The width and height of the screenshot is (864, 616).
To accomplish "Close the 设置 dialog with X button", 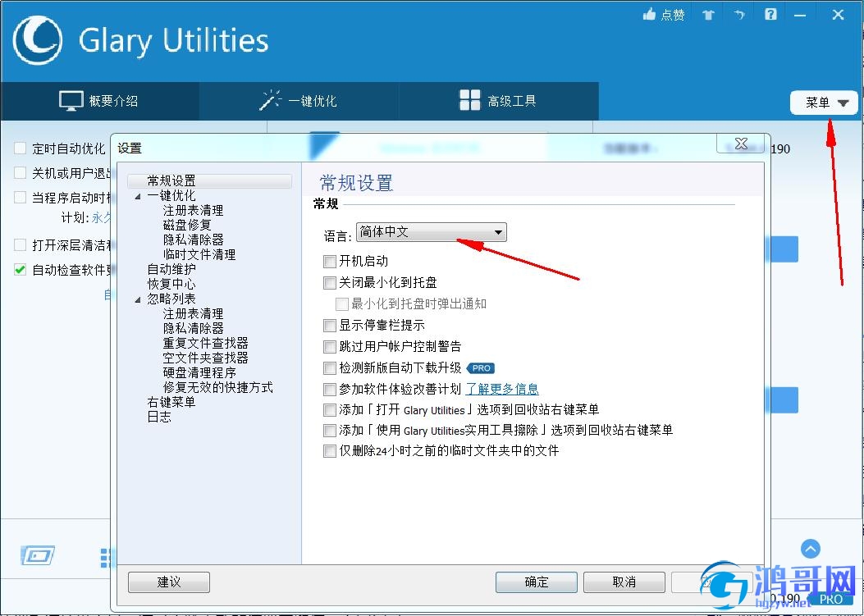I will [x=742, y=144].
